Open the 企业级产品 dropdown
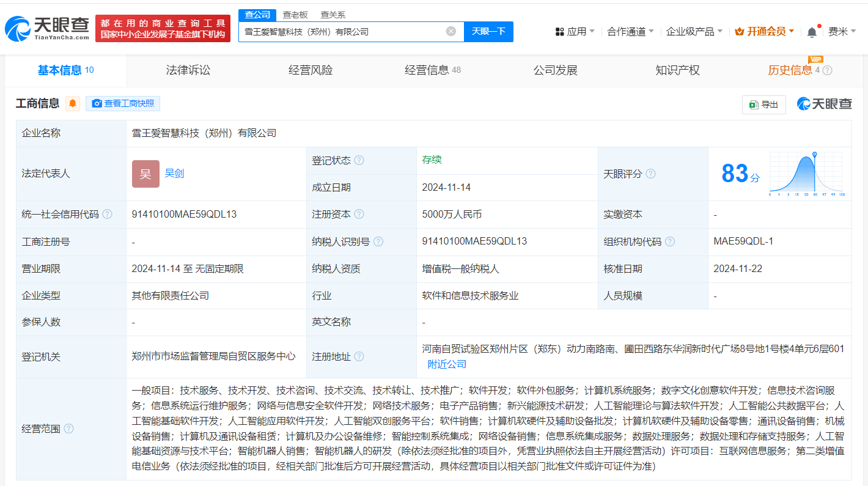The image size is (868, 486). coord(694,32)
